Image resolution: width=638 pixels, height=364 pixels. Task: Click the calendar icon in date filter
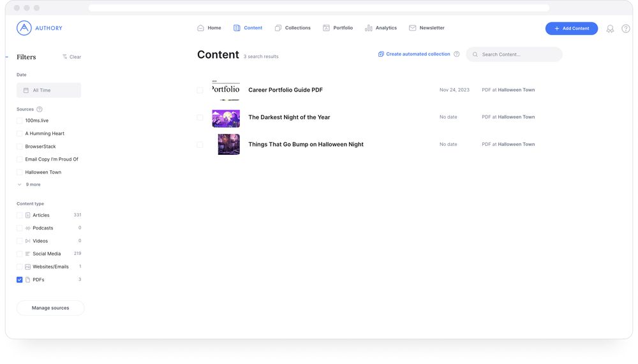[x=26, y=91]
